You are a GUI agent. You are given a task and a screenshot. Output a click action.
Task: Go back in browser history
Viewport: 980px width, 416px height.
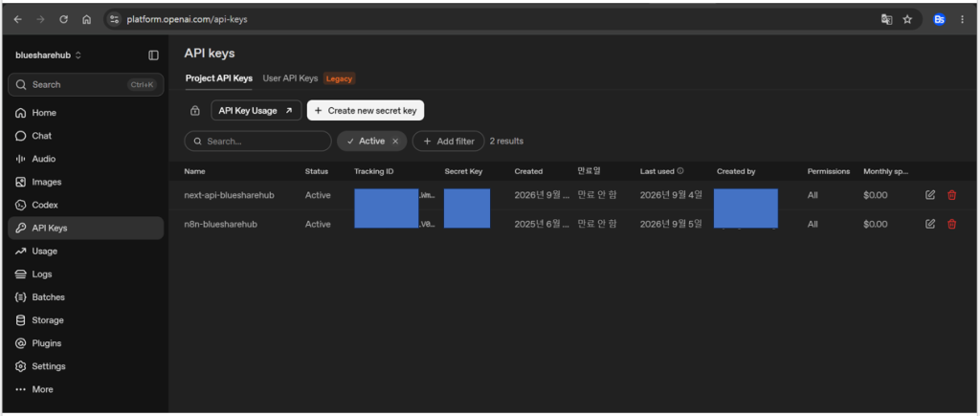[x=17, y=19]
